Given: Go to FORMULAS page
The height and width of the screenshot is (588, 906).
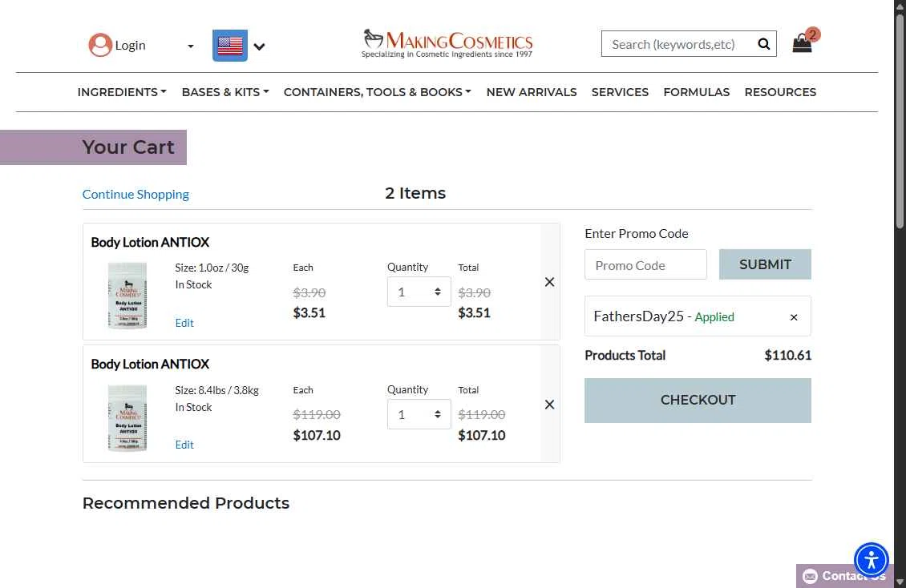Looking at the screenshot, I should tap(696, 92).
